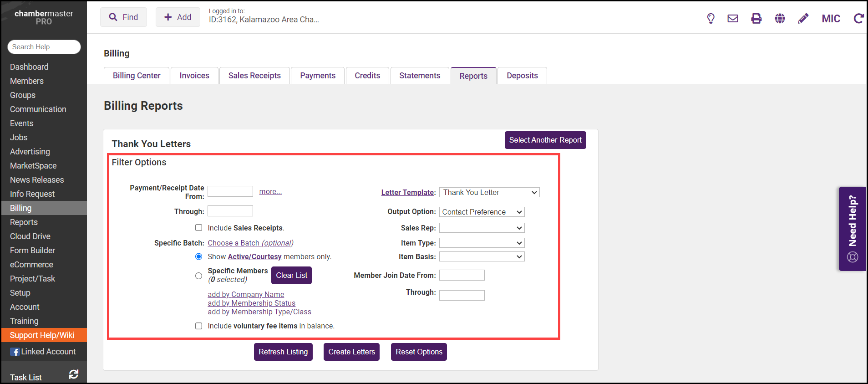Select the Specific Members radio button
Image resolution: width=868 pixels, height=384 pixels.
(x=199, y=276)
